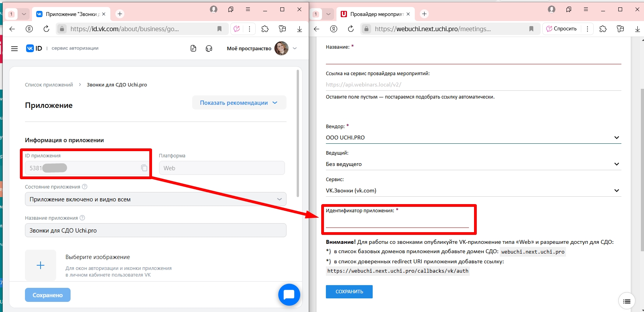Click the Спросить button in right browser

point(561,29)
